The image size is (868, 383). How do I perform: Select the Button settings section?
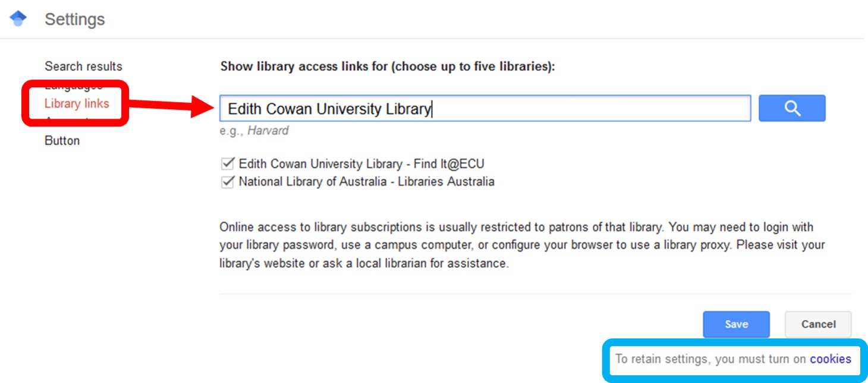(x=62, y=140)
